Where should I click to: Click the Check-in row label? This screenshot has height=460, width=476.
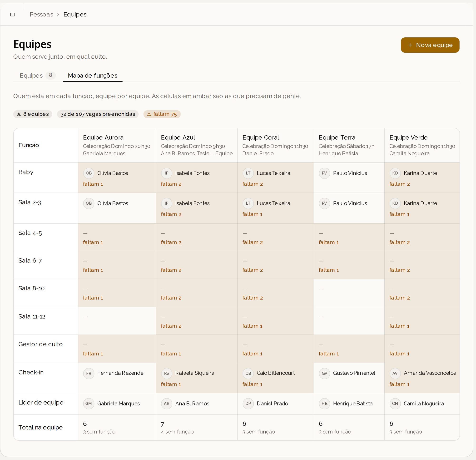point(31,373)
